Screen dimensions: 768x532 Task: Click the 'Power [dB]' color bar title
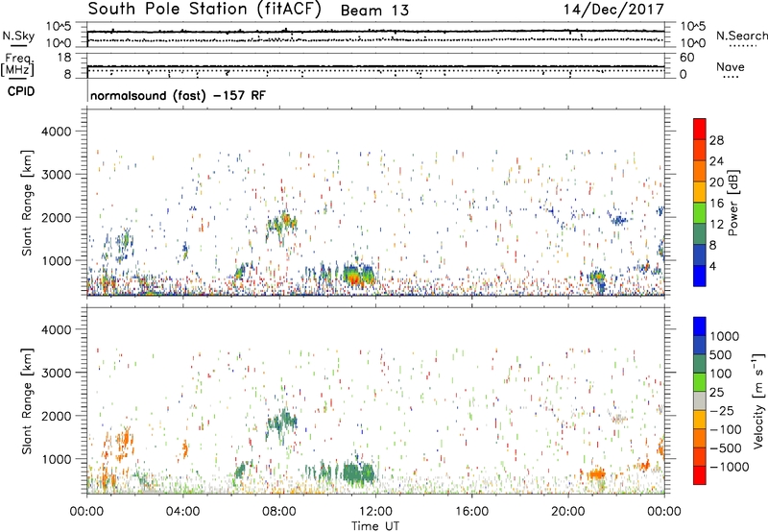[732, 203]
